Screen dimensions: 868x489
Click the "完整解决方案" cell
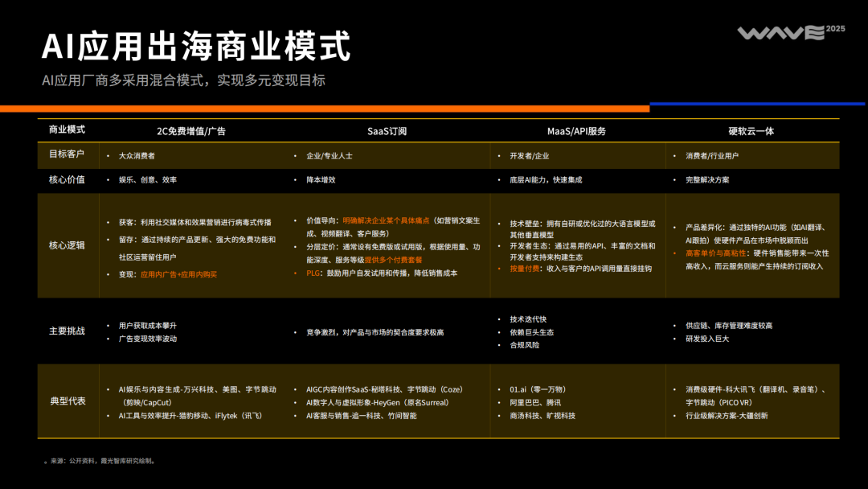point(707,180)
